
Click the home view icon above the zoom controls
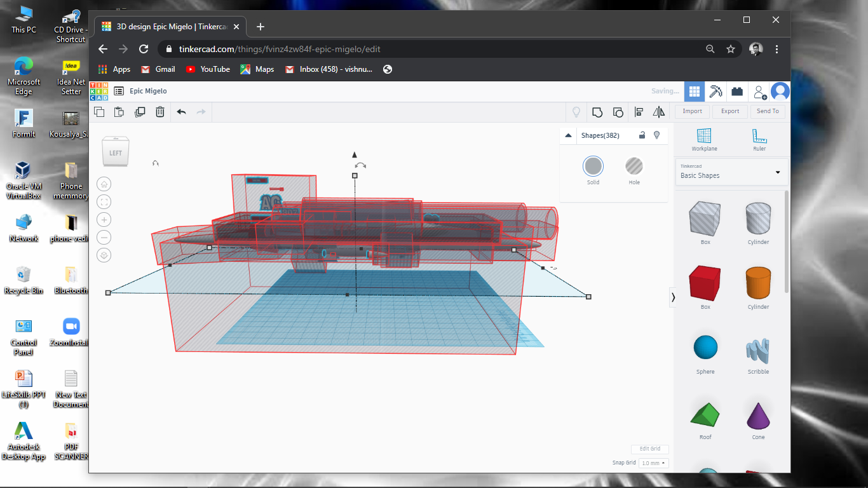pos(104,184)
